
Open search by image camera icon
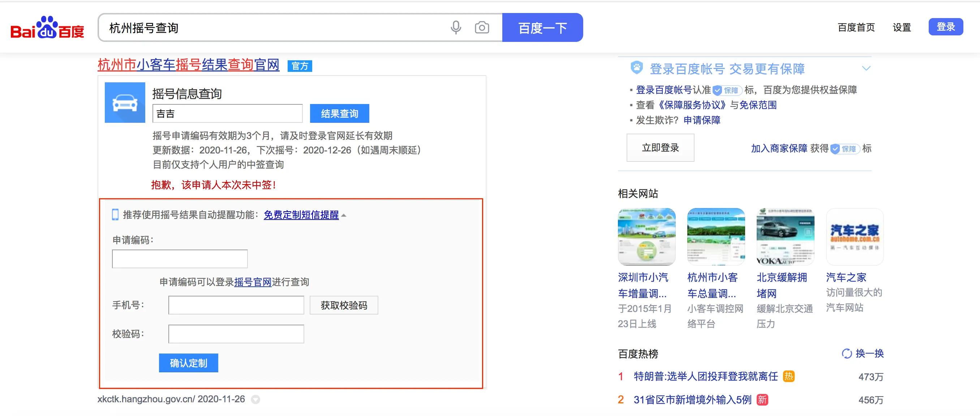pos(481,27)
